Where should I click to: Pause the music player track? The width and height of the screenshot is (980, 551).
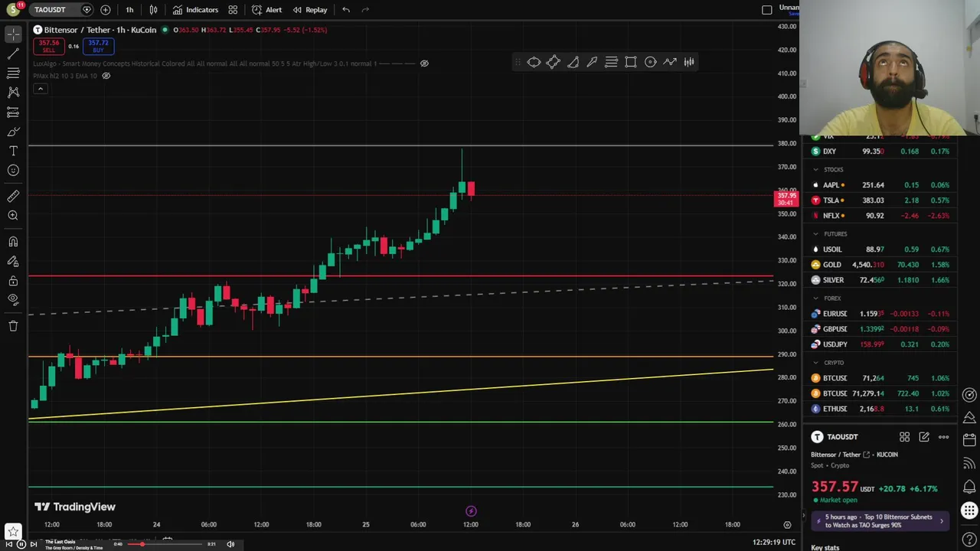21,544
